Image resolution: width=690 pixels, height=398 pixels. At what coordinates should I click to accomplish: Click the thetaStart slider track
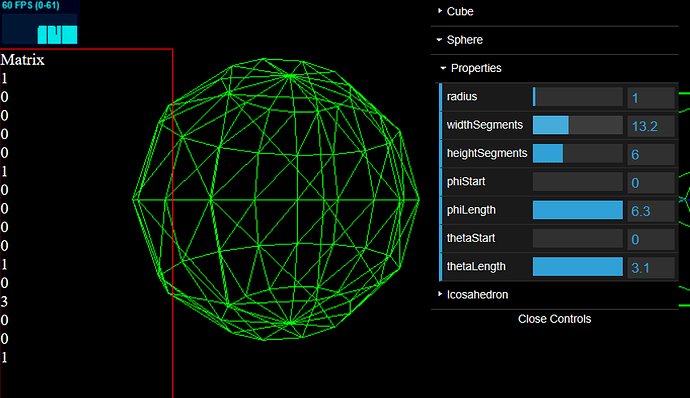coord(578,238)
